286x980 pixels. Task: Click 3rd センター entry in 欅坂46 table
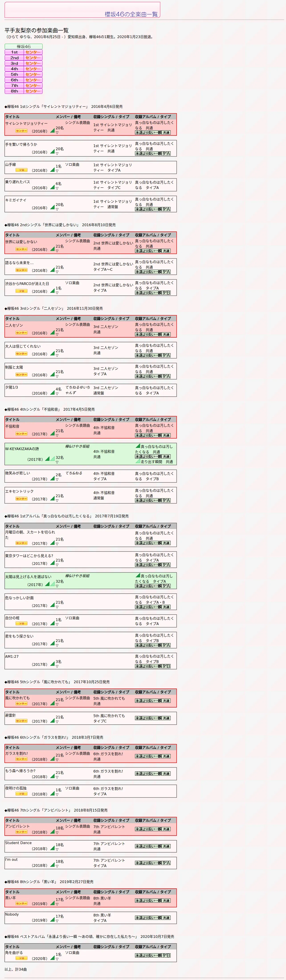[24, 64]
